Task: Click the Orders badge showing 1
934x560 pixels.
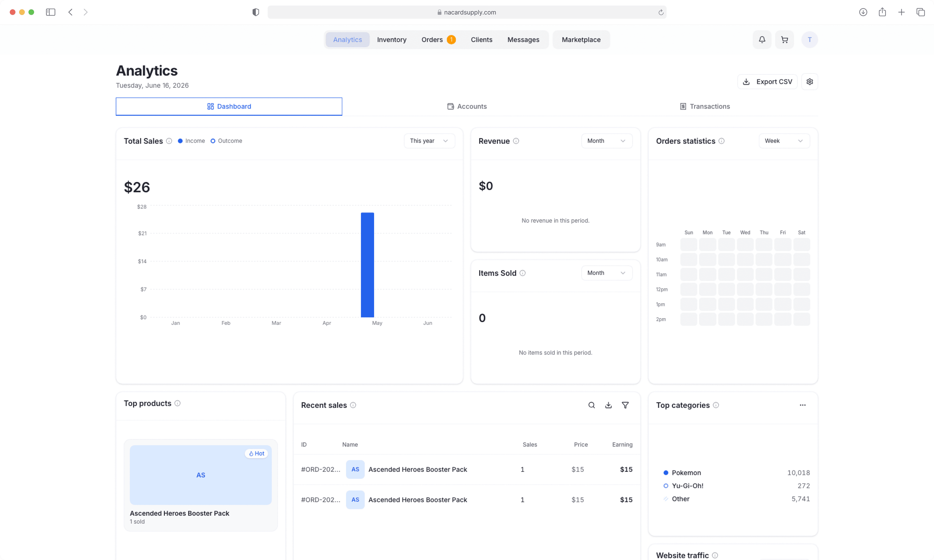Action: pos(451,40)
